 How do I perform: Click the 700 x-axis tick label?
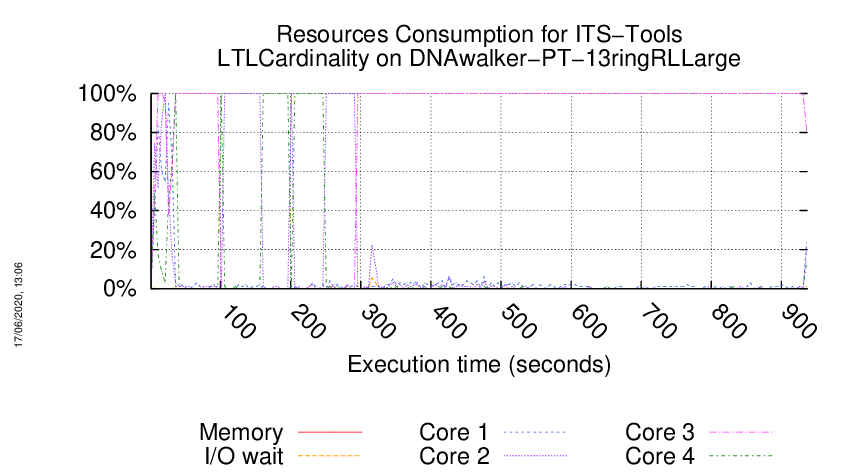[x=659, y=323]
